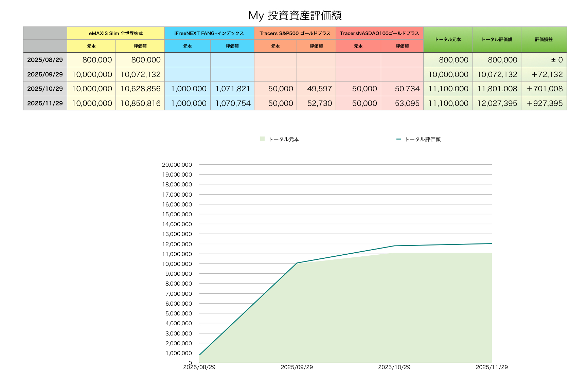588x382 pixels.
Task: Select the トータル評価額 table column header
Action: tap(496, 39)
